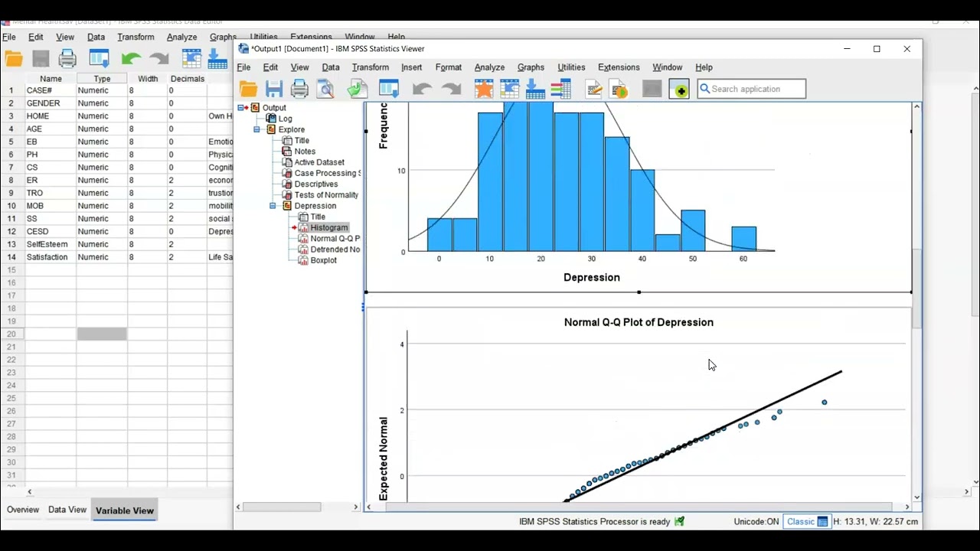Click the Viewer's vertical scrollbar down arrow

[916, 497]
